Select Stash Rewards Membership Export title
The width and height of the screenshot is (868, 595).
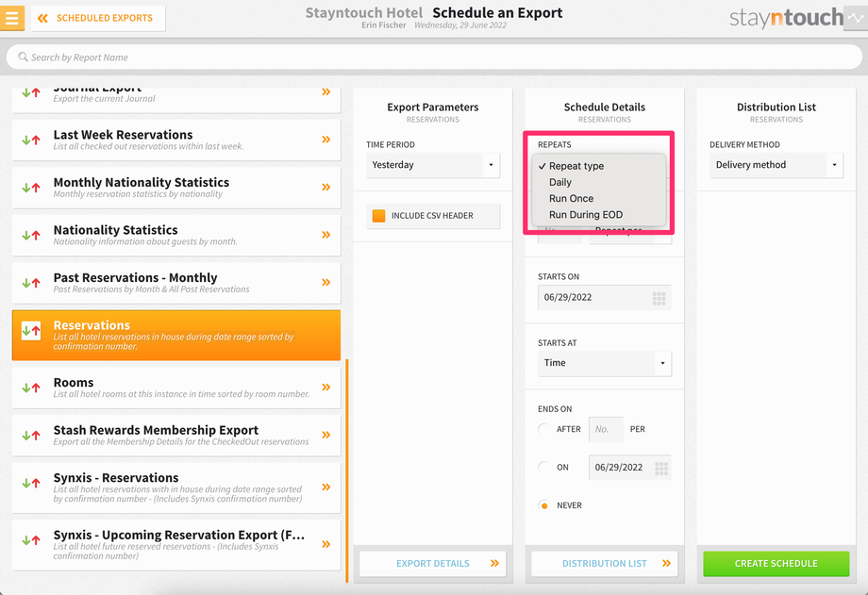[156, 430]
